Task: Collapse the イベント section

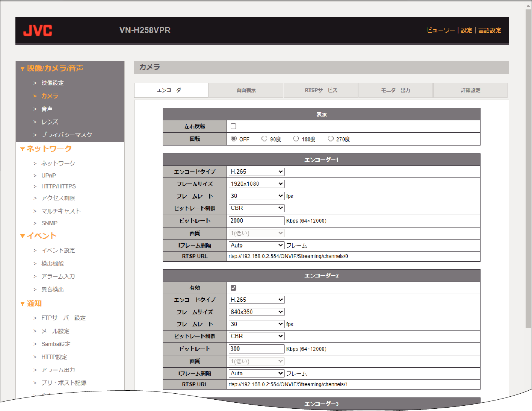Action: 38,236
